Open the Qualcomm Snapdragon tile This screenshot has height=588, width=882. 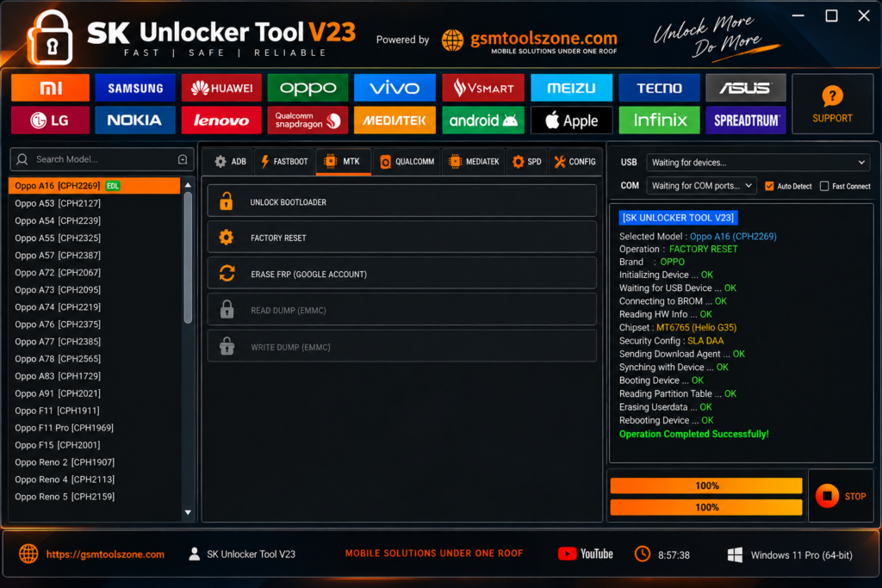click(307, 120)
